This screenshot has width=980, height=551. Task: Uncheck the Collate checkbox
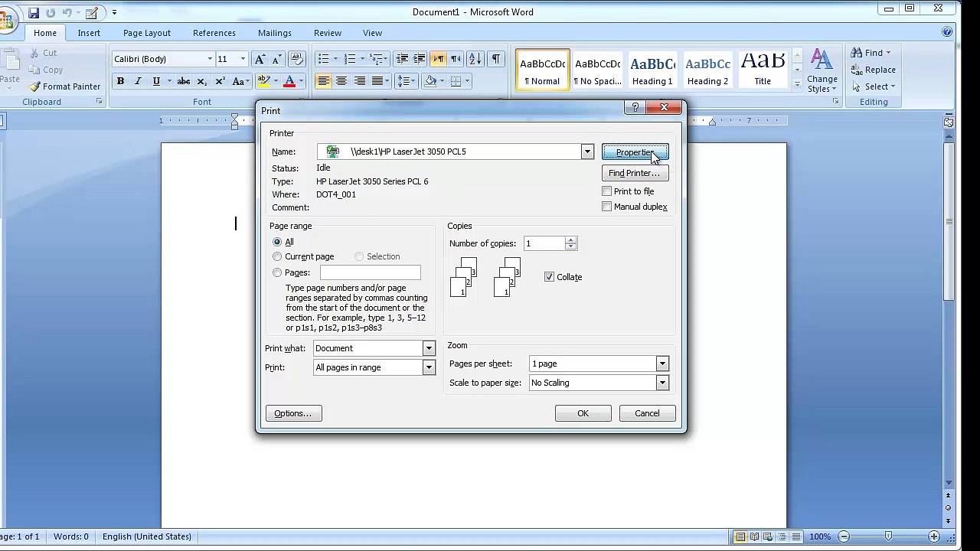549,277
